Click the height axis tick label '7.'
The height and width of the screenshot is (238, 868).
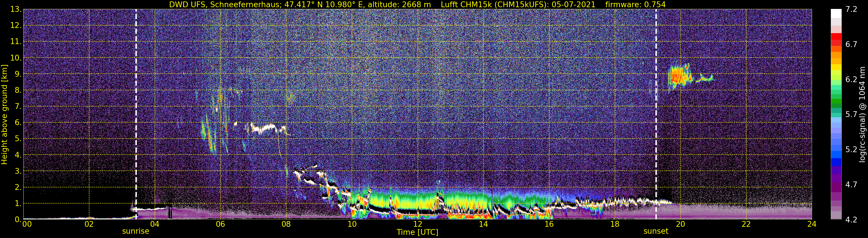18,107
